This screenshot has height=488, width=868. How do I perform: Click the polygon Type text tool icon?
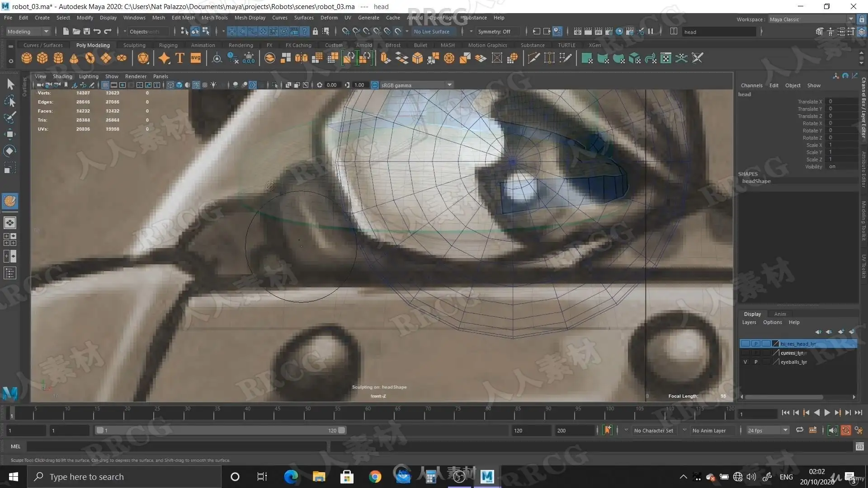[x=179, y=58]
